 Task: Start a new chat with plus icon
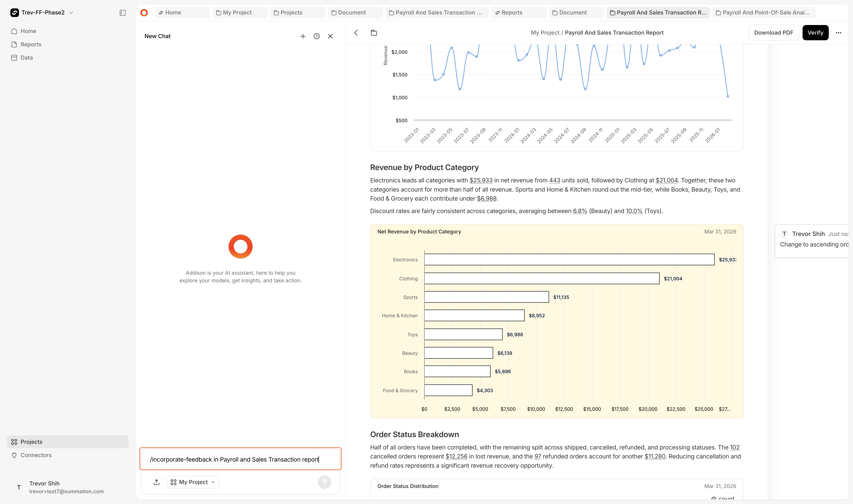pos(303,36)
